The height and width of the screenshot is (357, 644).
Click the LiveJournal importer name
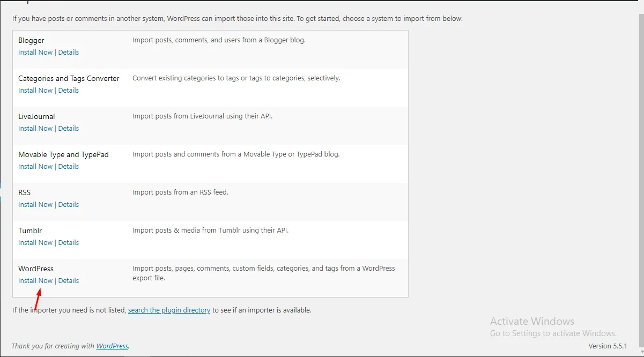point(36,117)
